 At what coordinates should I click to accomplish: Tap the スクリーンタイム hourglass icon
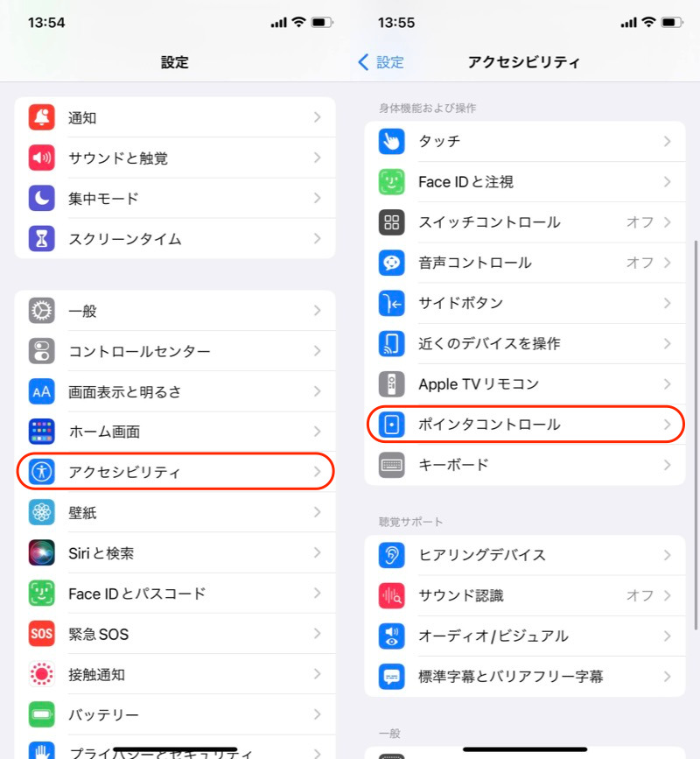[x=42, y=239]
